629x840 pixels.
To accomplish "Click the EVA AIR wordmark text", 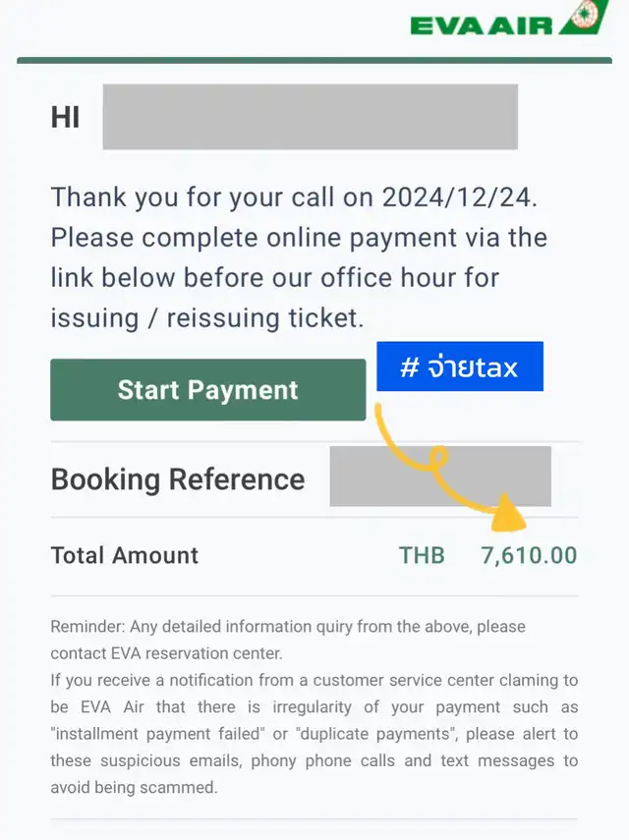I will 482,26.
